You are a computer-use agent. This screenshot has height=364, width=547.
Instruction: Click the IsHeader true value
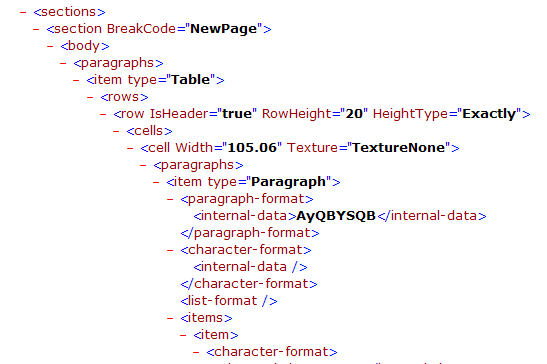(x=237, y=114)
